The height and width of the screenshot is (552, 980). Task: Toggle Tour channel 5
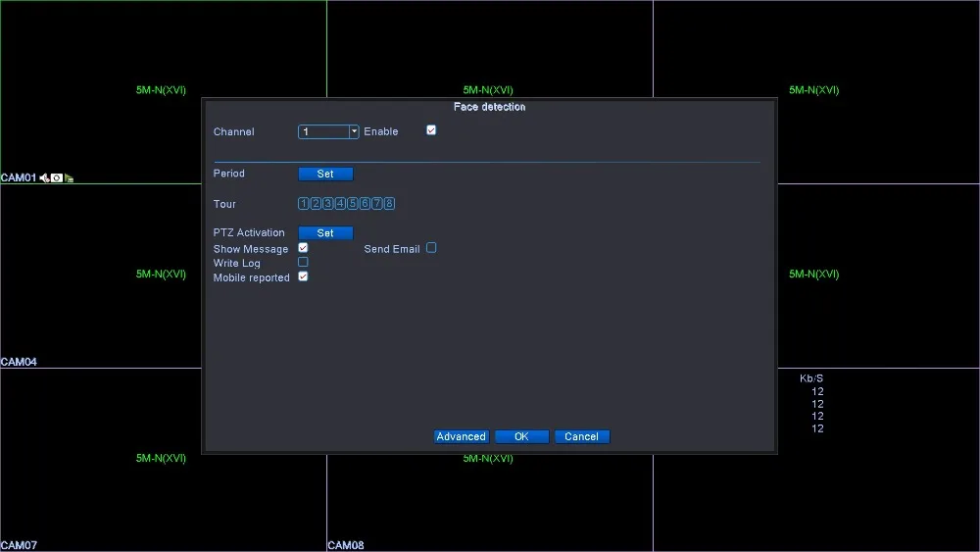[353, 203]
